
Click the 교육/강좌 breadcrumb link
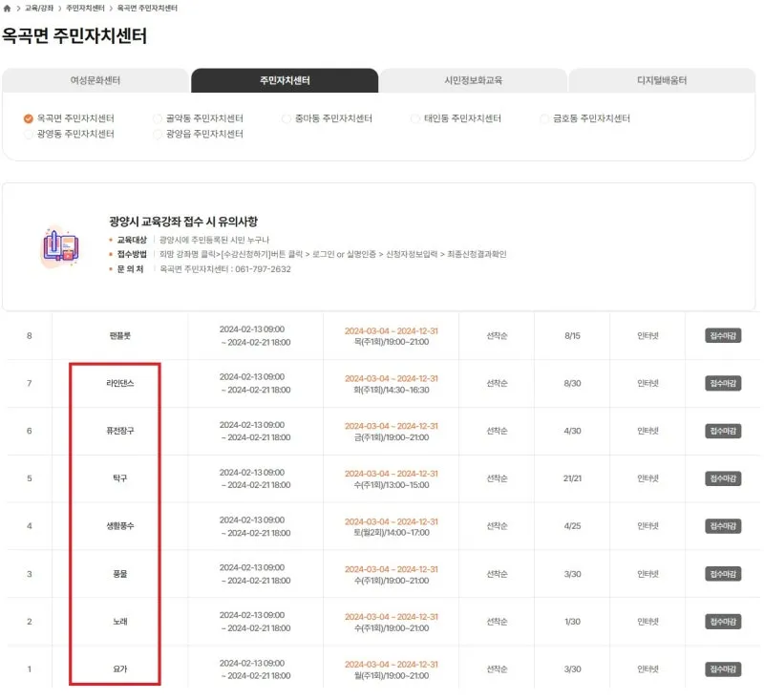click(x=39, y=8)
